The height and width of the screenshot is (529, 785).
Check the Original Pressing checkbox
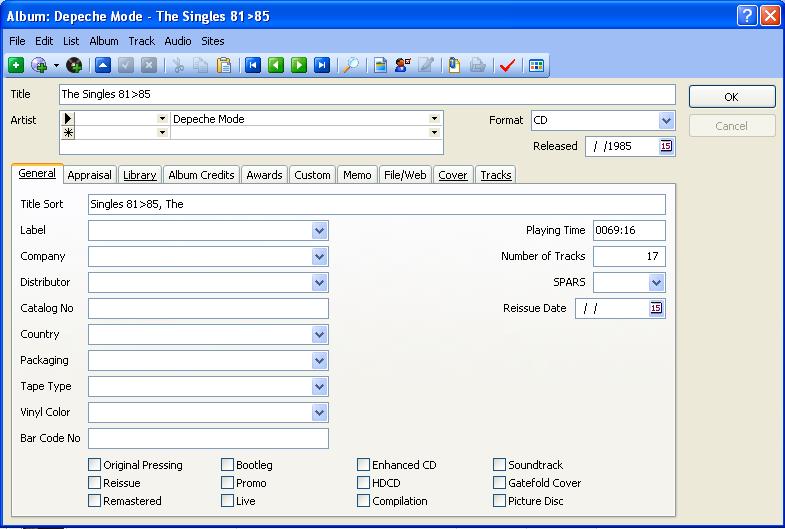point(95,464)
